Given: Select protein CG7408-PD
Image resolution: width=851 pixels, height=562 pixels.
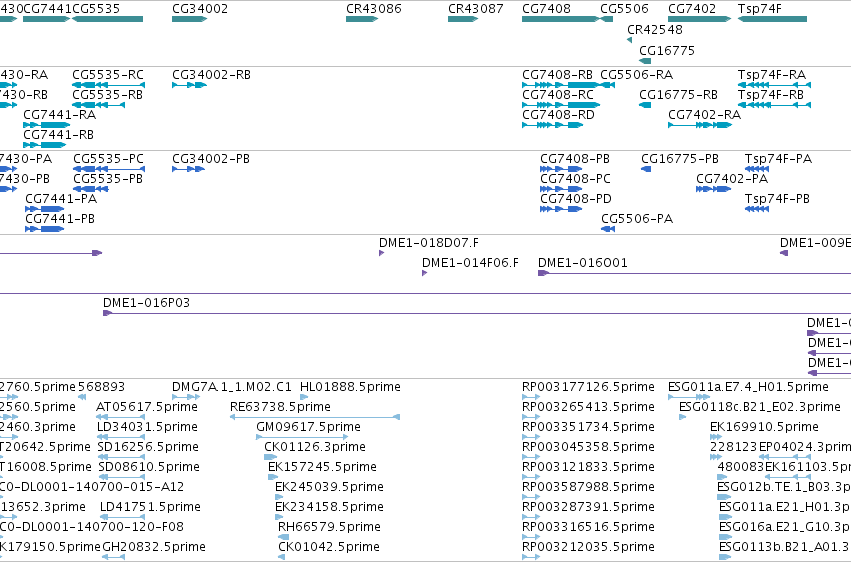Looking at the screenshot, I should (561, 209).
